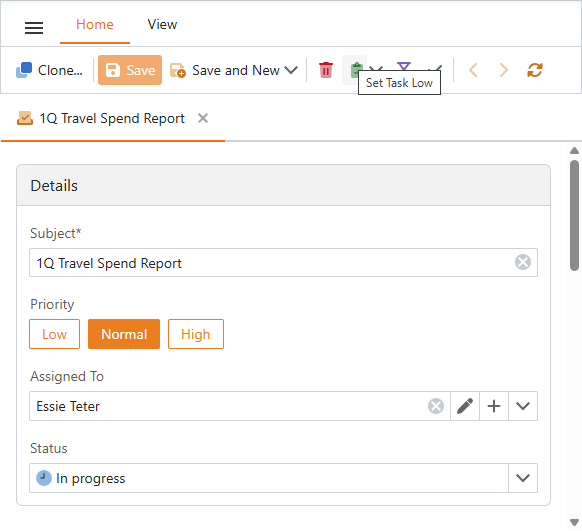Clear the Assigned To value
The height and width of the screenshot is (531, 582).
(436, 406)
